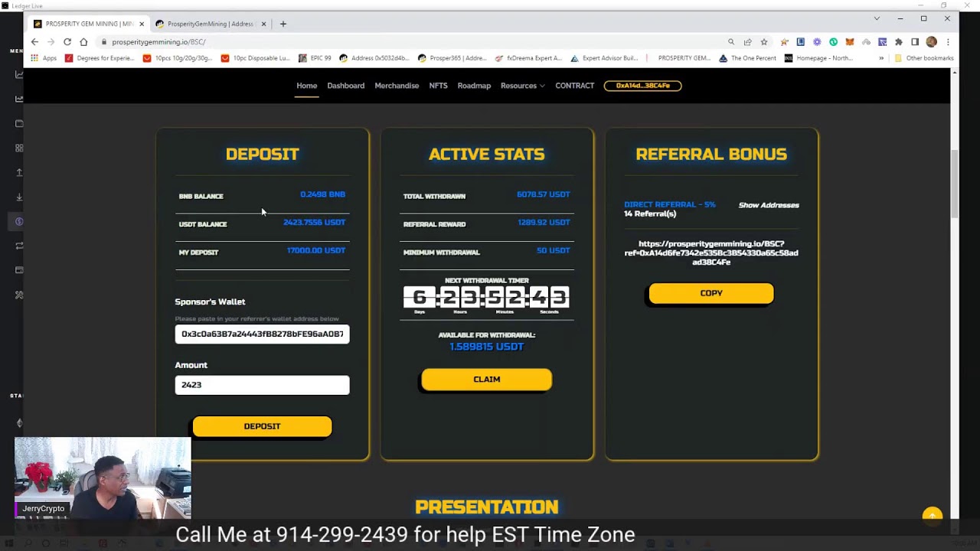Click the COPY referral link button
980x551 pixels.
coord(711,293)
